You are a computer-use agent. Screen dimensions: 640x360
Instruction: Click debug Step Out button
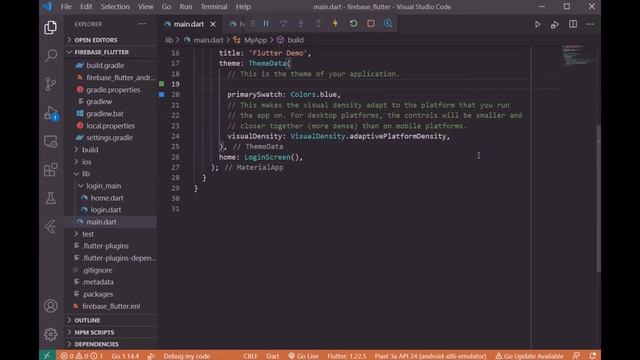coord(318,24)
